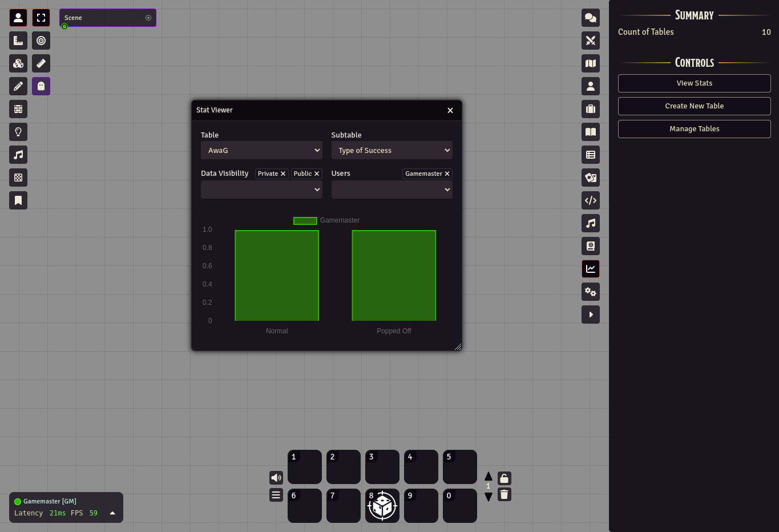Open the Compendium Packs atlas icon
The height and width of the screenshot is (532, 779).
click(591, 246)
